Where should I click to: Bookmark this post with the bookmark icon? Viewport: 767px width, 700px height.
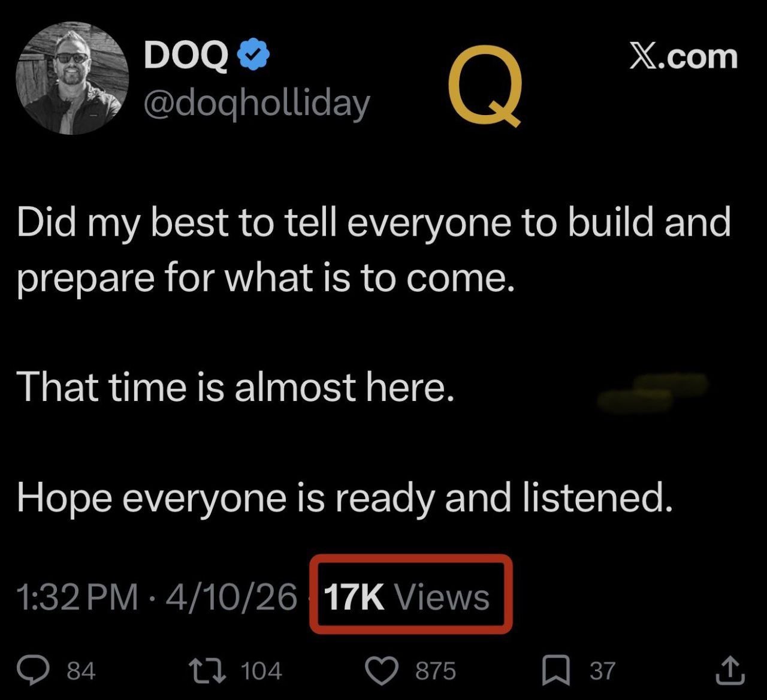click(x=555, y=671)
